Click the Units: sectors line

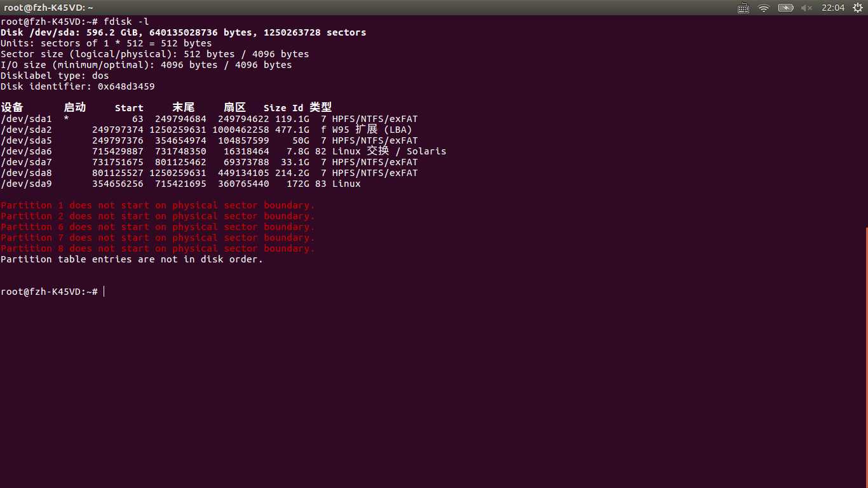pos(106,43)
